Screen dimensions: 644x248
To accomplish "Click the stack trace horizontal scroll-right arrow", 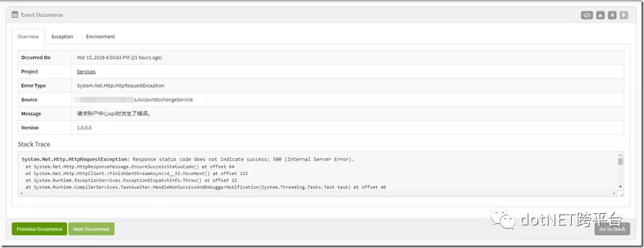I will click(x=615, y=193).
